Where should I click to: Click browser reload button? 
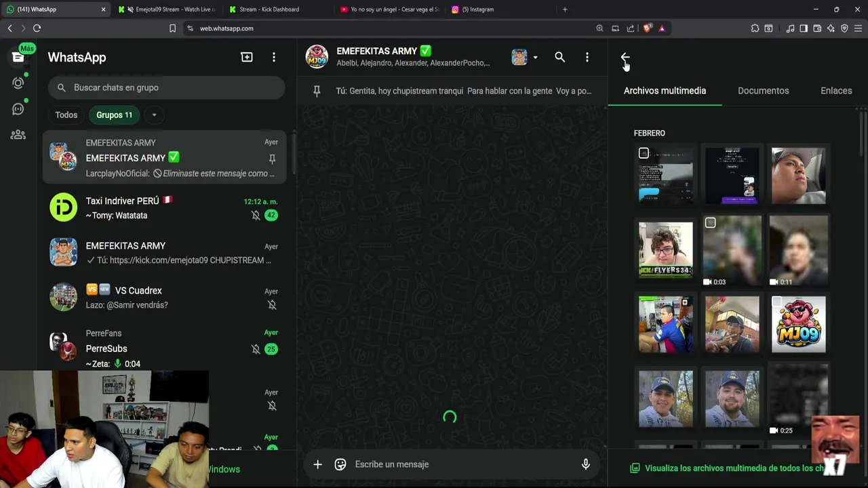click(37, 28)
